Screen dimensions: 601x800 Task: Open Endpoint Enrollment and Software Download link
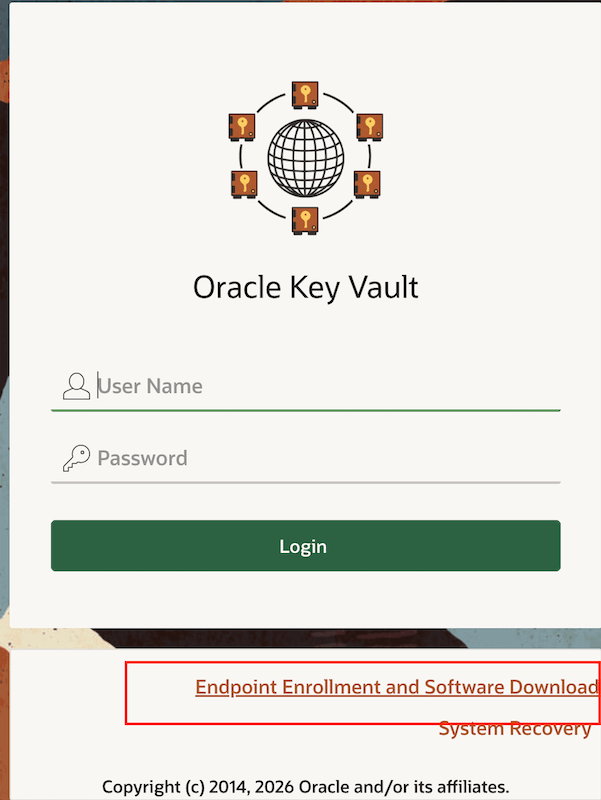(x=396, y=687)
